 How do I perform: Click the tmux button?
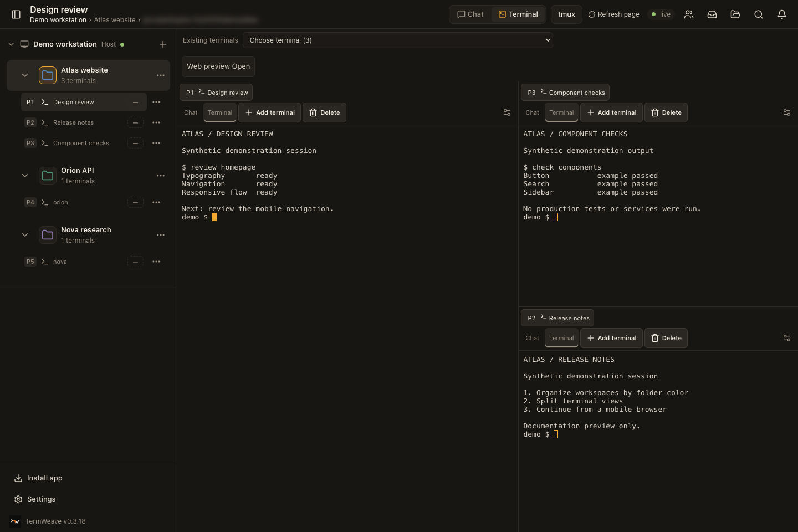pyautogui.click(x=566, y=14)
